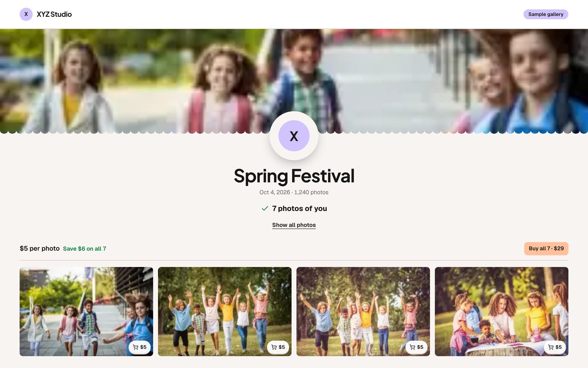Click the Spring Festival gallery title
Viewport: 588px width, 368px height.
pos(294,176)
